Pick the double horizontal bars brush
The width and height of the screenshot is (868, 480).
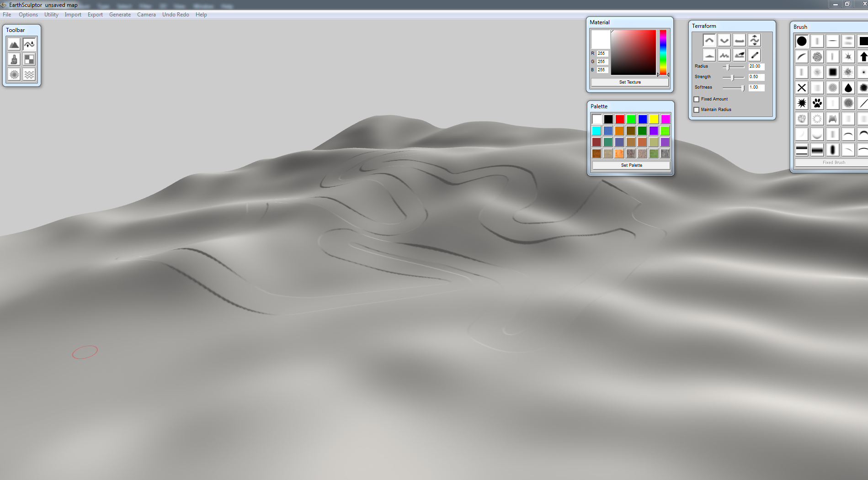[x=802, y=150]
